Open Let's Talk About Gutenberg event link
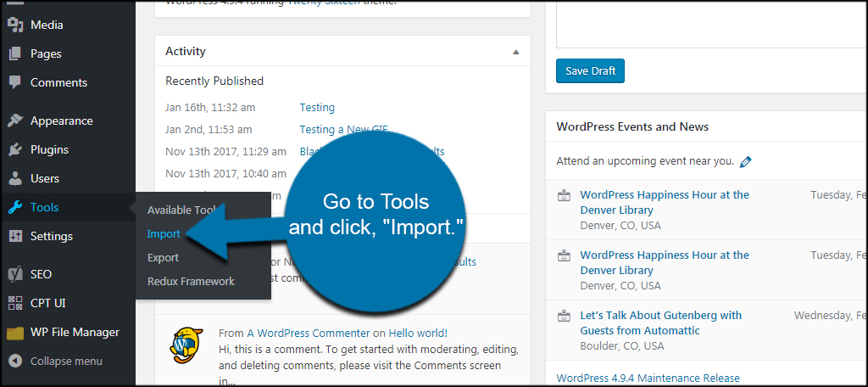The image size is (868, 387). point(661,322)
